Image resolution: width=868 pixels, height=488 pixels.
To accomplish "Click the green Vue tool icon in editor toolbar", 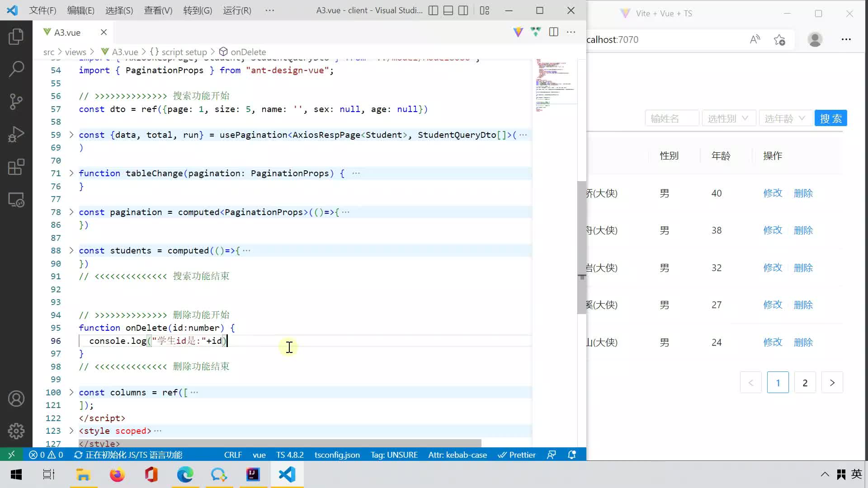I will pos(536,32).
